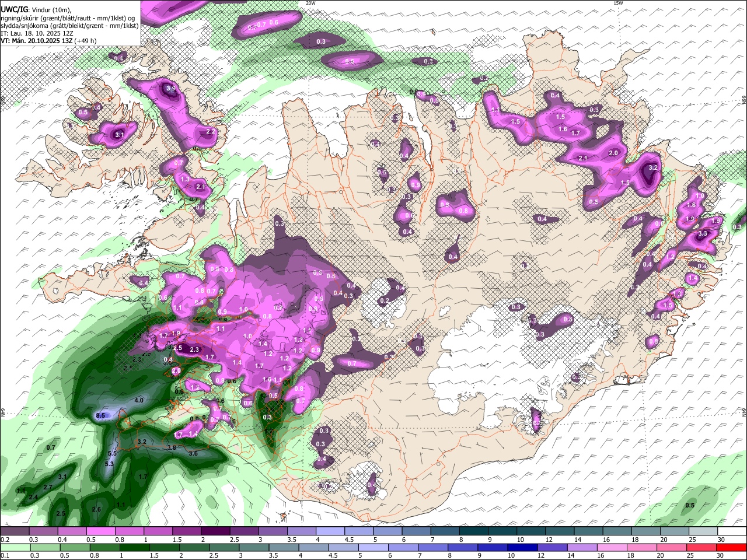Click darkest purple upper legend swatch between 2 and 2.5
The image size is (747, 560).
click(215, 531)
